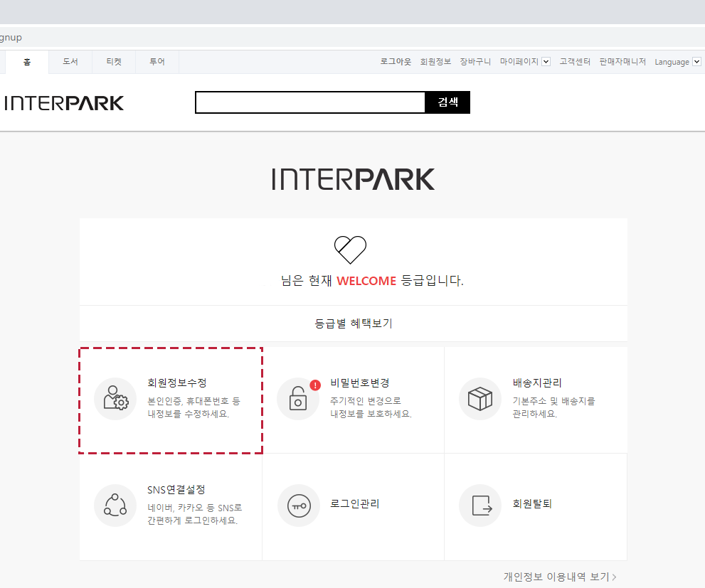705x588 pixels.
Task: Open 개인정보 이용내역 보기 link
Action: [560, 577]
